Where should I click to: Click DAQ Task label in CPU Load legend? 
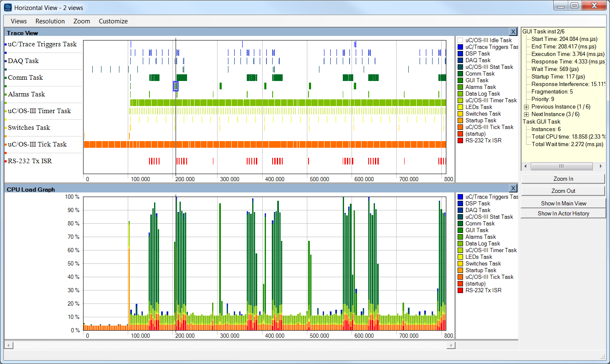pyautogui.click(x=478, y=210)
